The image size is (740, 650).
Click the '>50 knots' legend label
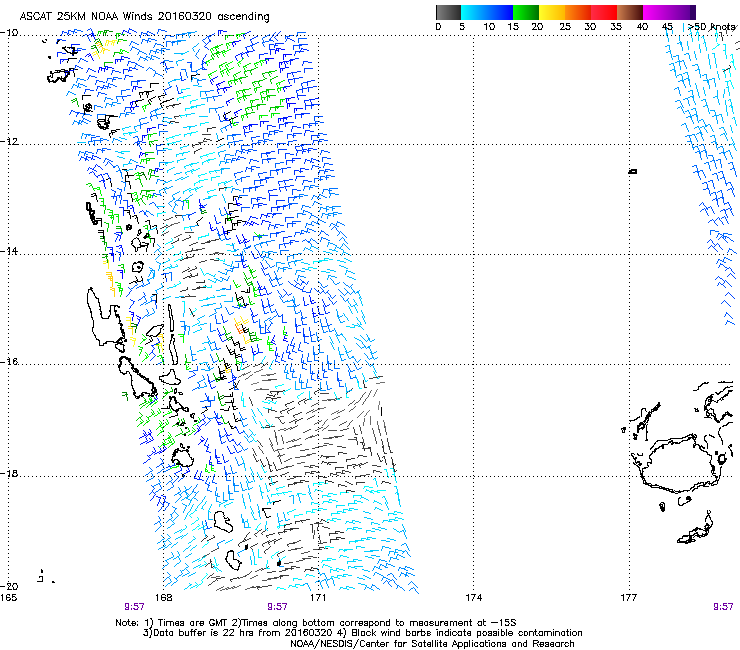[x=712, y=27]
